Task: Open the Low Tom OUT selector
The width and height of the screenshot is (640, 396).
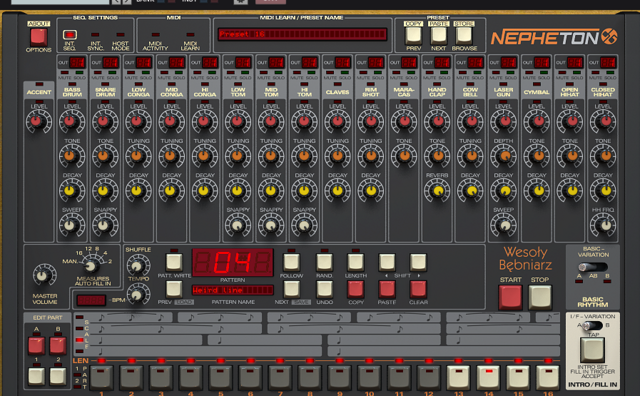Action: [x=243, y=62]
